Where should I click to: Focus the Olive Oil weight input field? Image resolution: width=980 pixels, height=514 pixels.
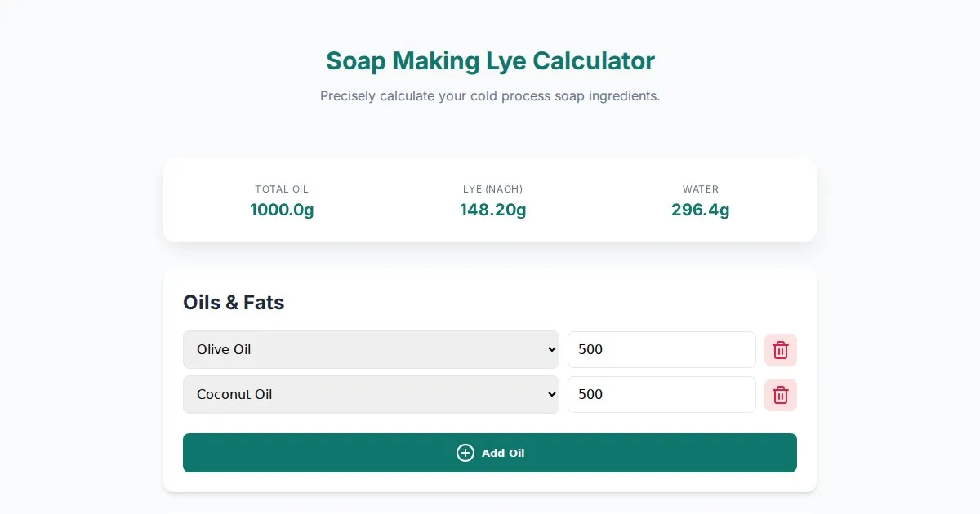(x=661, y=349)
